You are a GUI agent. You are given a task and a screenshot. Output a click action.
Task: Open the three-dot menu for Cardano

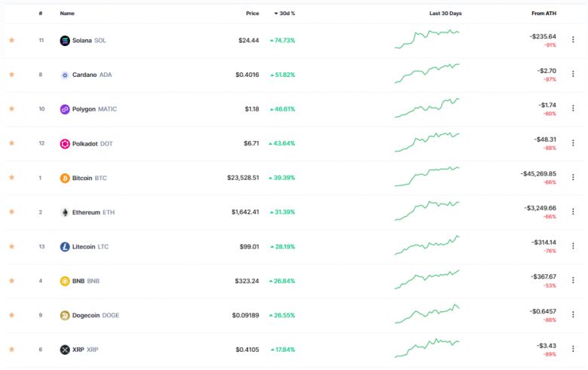(573, 74)
